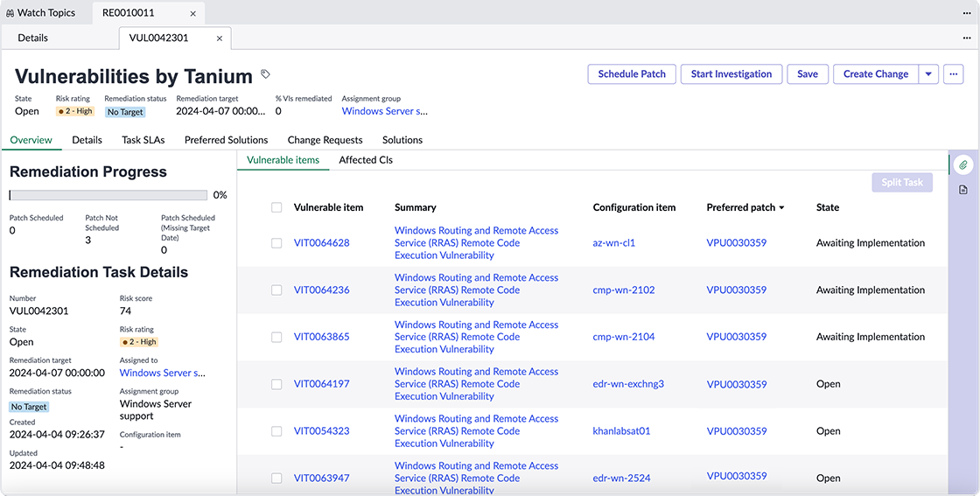
Task: Check the box for VIT0064628
Action: pyautogui.click(x=276, y=243)
